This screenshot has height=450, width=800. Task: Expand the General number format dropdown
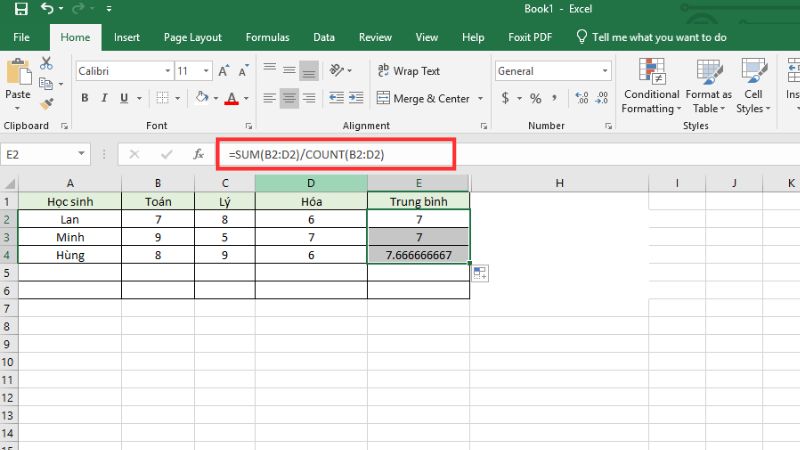point(605,72)
